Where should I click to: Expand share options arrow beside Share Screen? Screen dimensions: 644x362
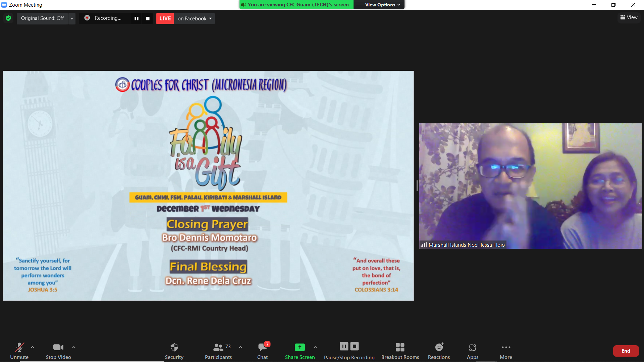pos(315,347)
